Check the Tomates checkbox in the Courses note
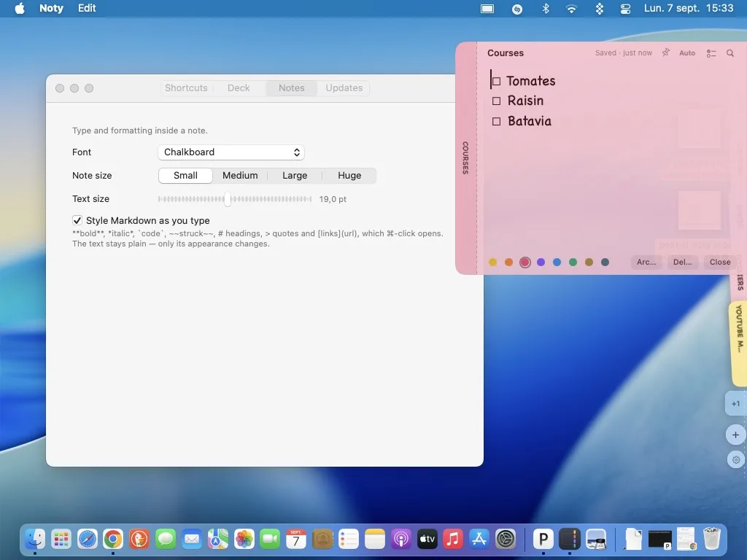The image size is (747, 560). pyautogui.click(x=496, y=82)
